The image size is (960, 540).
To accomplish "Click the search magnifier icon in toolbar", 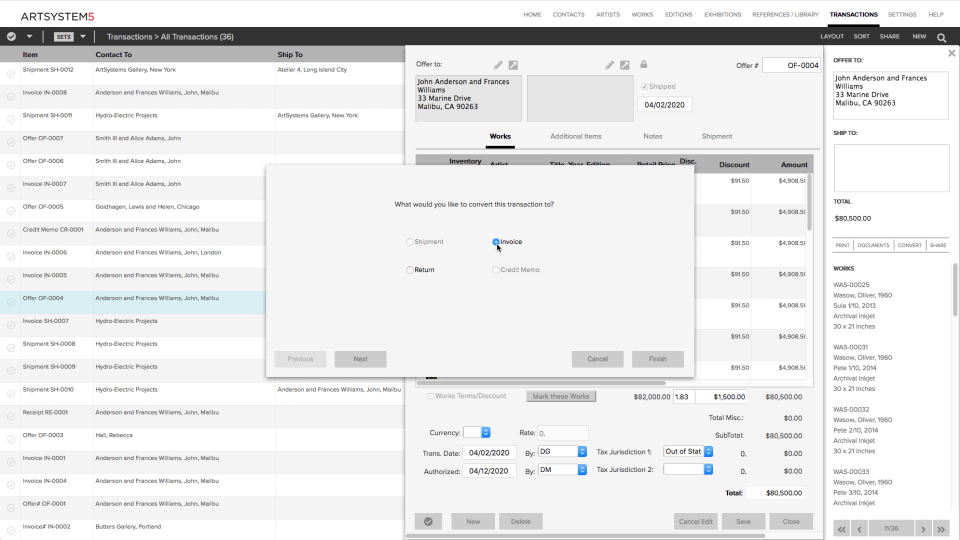I will 942,37.
